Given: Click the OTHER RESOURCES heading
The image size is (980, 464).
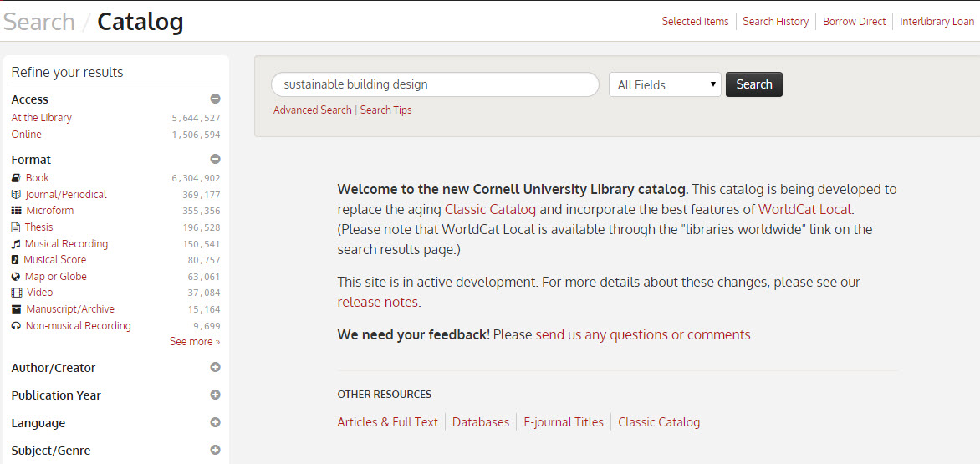Looking at the screenshot, I should [385, 395].
